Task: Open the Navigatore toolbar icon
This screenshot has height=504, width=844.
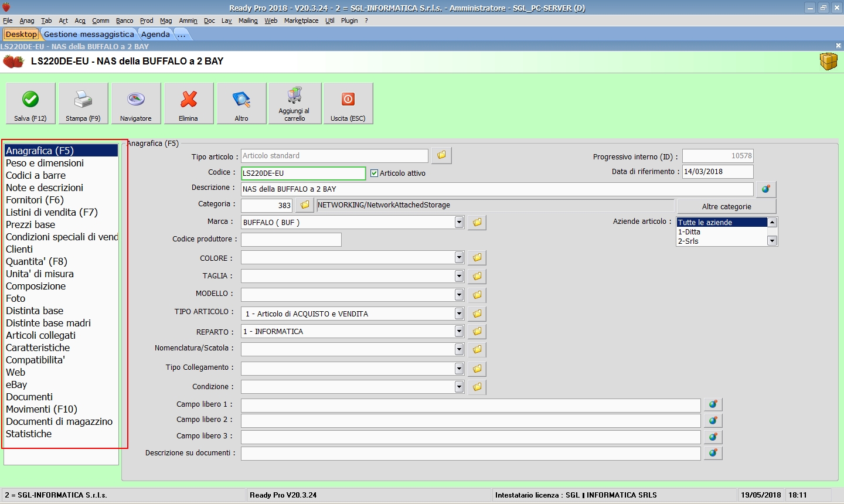Action: [x=136, y=100]
